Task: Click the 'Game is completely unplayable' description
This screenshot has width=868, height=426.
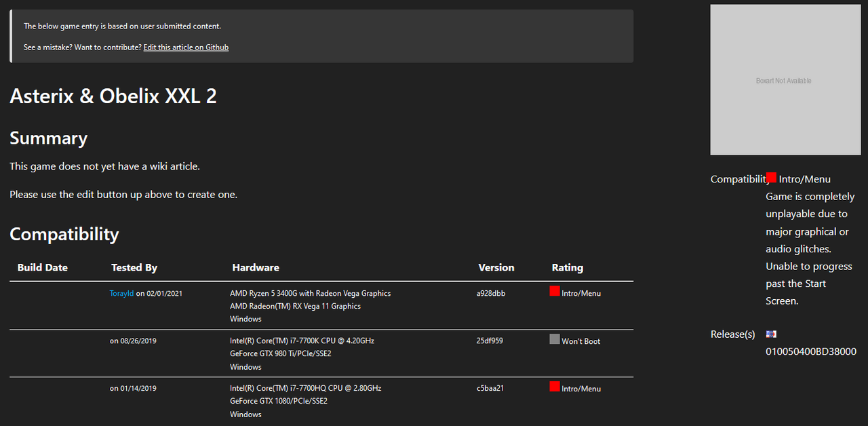Action: [810, 248]
